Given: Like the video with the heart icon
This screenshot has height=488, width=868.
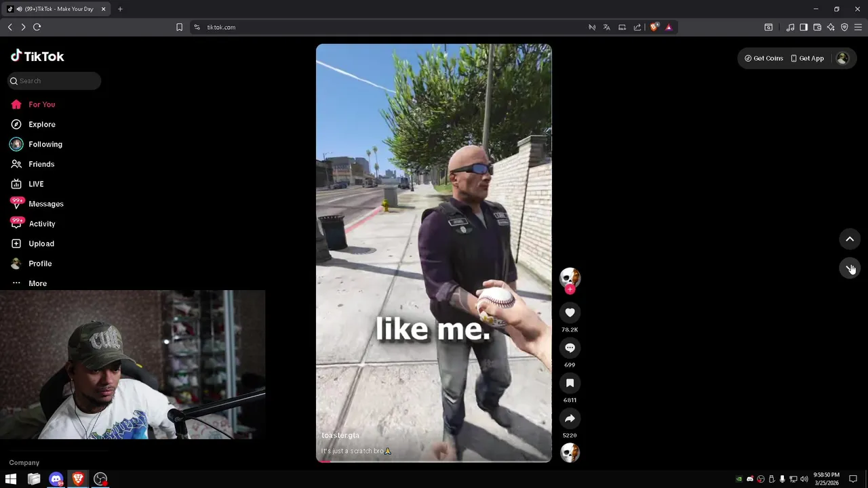Looking at the screenshot, I should pos(570,312).
